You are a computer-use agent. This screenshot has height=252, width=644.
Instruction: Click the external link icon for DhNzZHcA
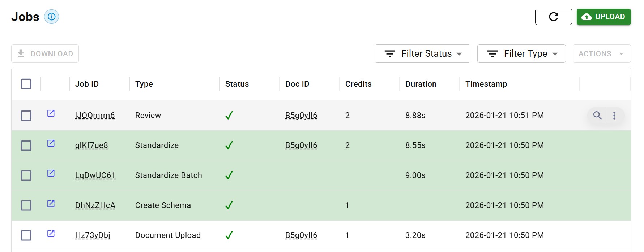(51, 203)
